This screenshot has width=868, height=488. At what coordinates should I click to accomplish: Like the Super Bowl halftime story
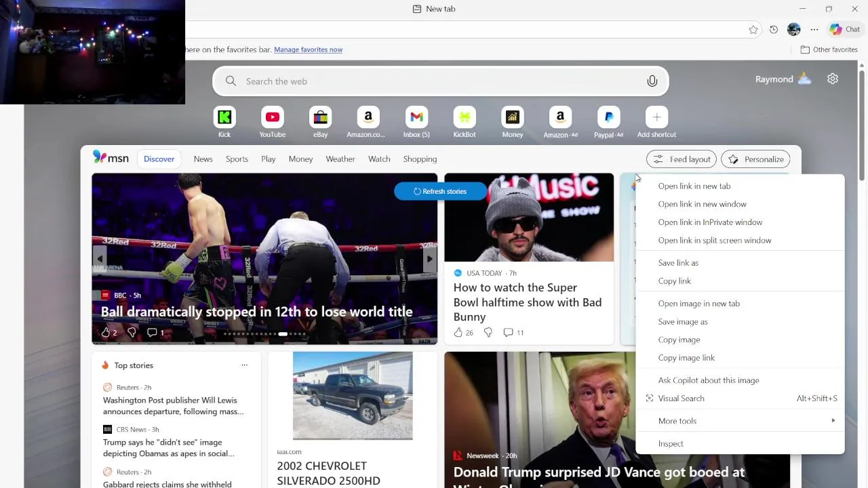point(458,332)
